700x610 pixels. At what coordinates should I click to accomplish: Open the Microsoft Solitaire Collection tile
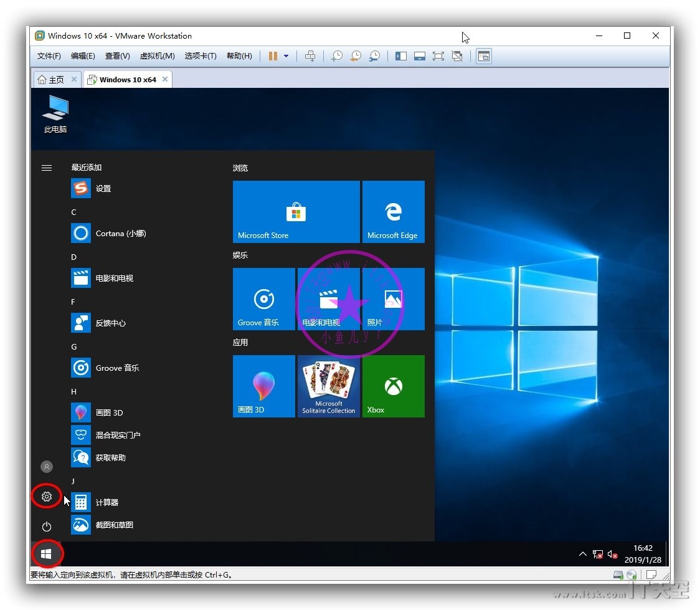tap(329, 386)
